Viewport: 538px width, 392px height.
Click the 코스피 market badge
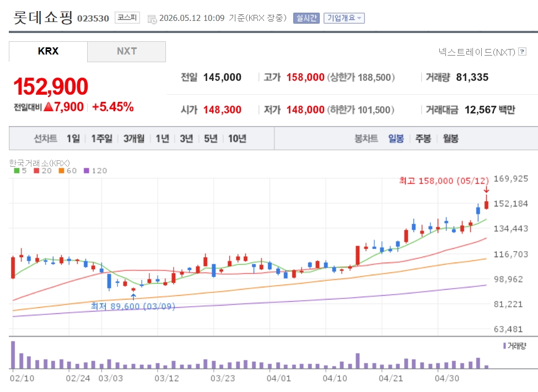[127, 18]
